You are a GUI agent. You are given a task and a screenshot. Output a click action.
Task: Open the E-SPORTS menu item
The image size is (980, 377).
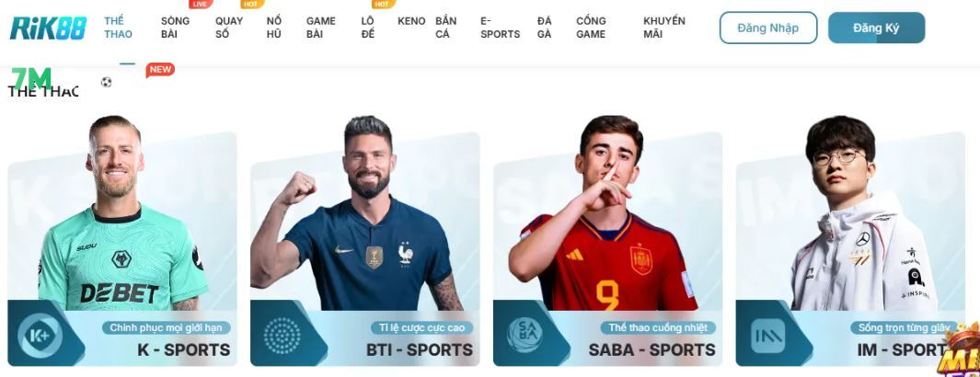pos(500,28)
